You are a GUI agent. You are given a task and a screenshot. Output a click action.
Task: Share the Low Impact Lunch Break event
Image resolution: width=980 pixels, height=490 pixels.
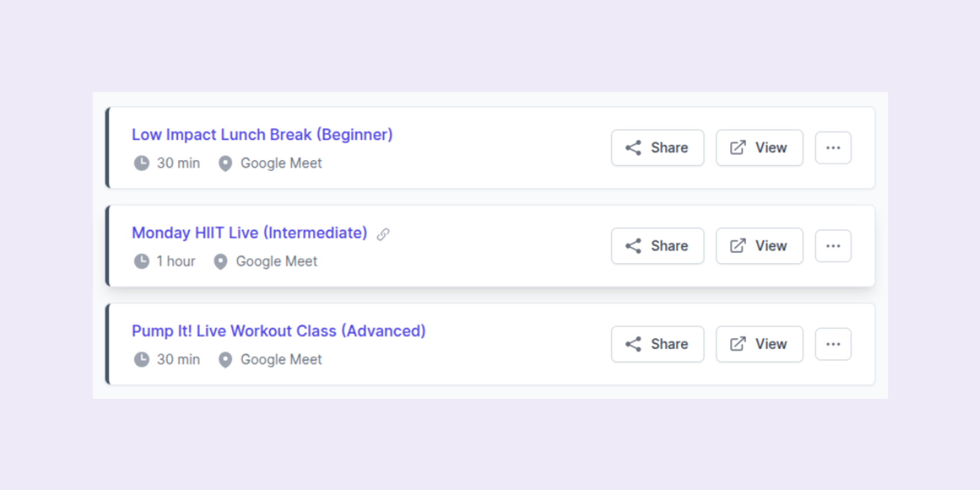point(658,147)
